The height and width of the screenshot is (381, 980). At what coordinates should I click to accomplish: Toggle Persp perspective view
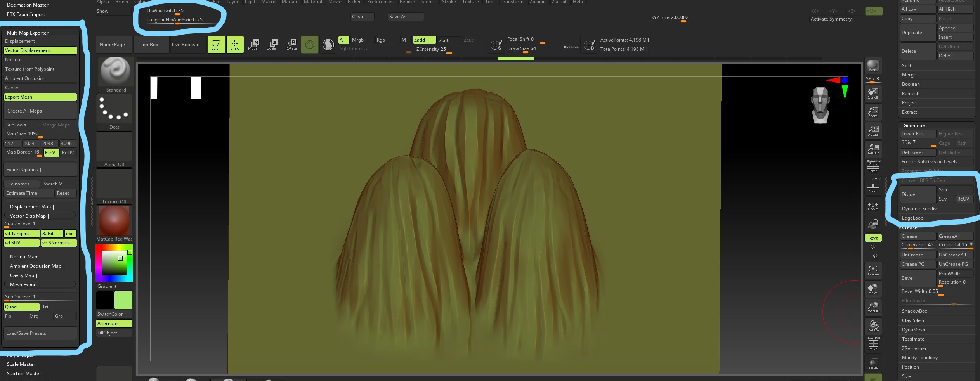[x=873, y=167]
